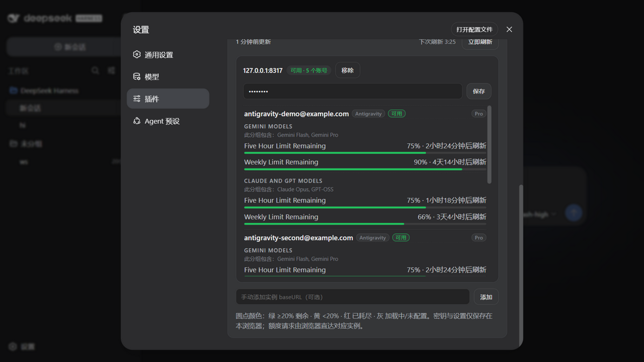The width and height of the screenshot is (644, 362).
Task: Click Antigravity badge next to antigravity-demo
Action: (368, 114)
